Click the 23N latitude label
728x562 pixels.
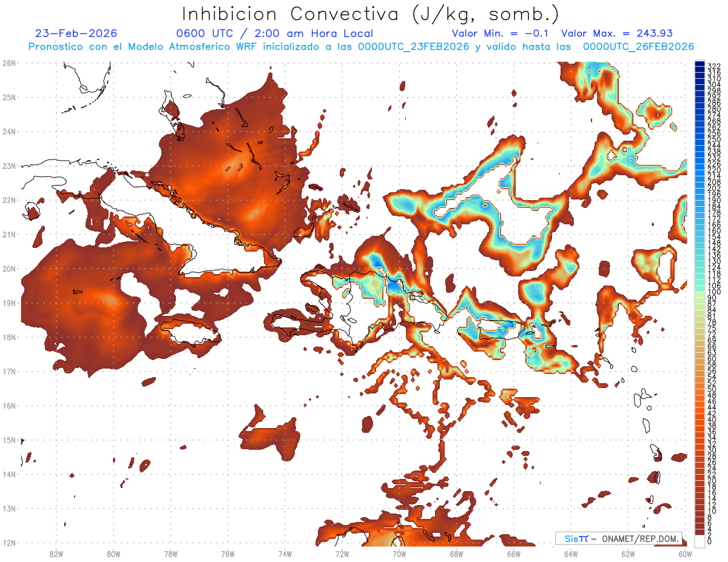(9, 166)
